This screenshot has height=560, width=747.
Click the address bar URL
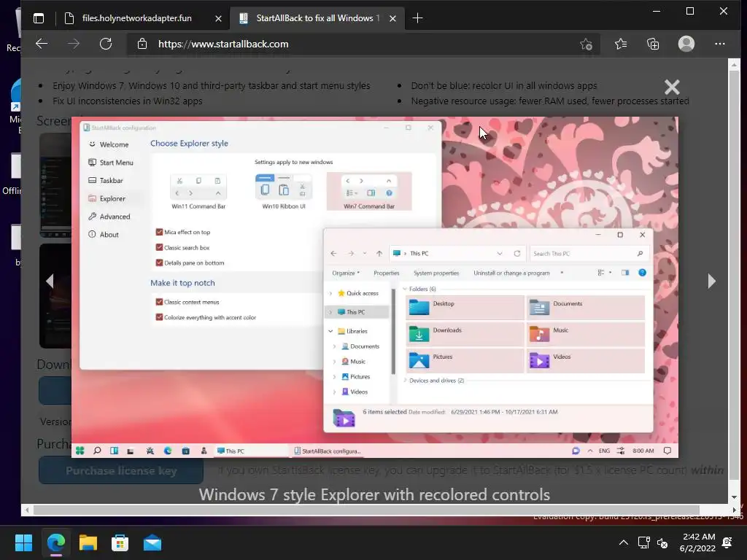[x=223, y=44]
